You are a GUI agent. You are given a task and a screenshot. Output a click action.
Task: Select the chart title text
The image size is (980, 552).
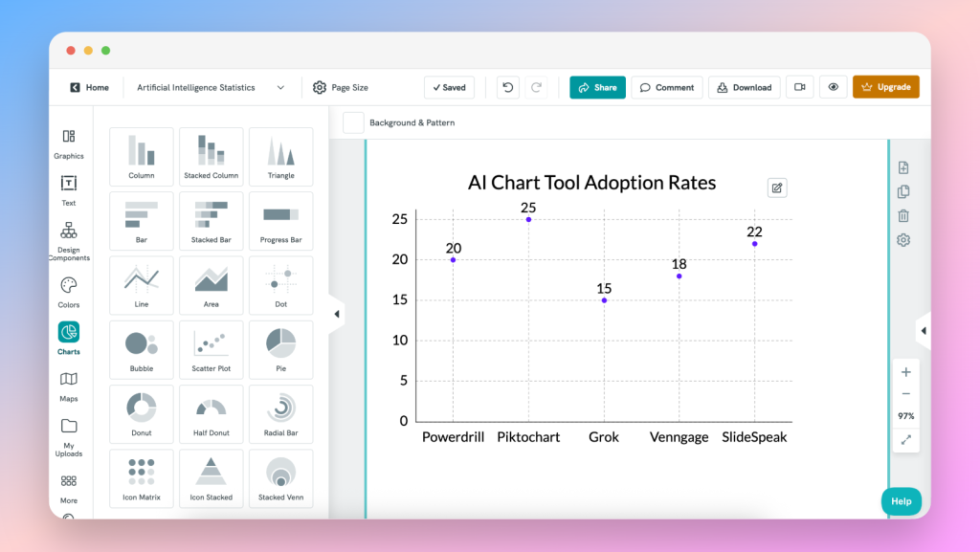click(x=591, y=183)
